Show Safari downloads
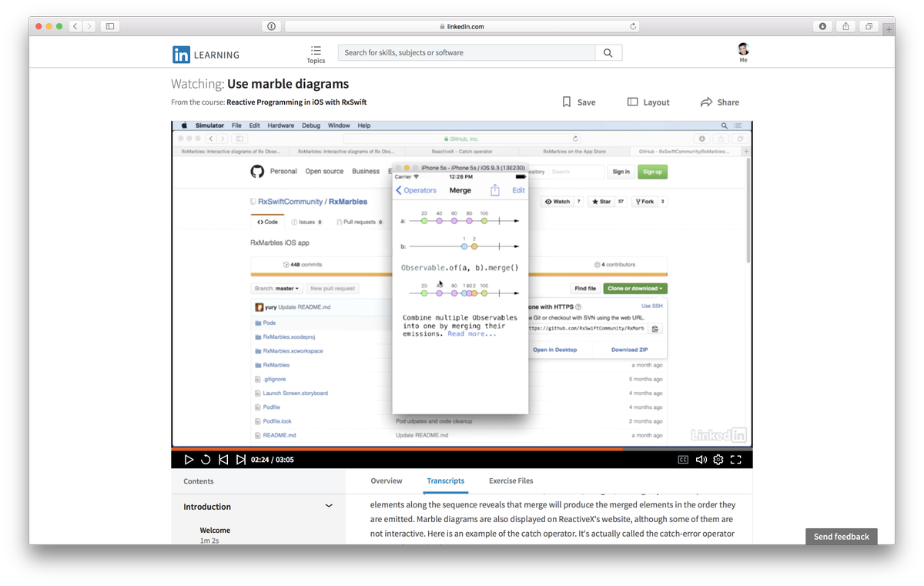This screenshot has width=924, height=586. [822, 26]
